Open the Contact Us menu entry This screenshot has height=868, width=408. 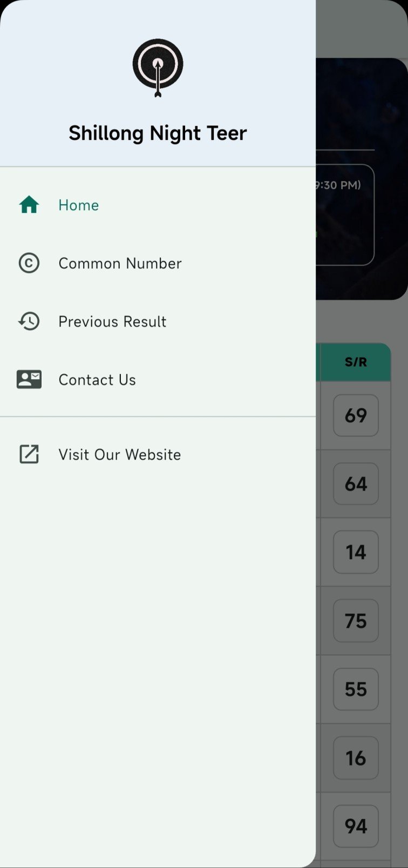click(158, 380)
